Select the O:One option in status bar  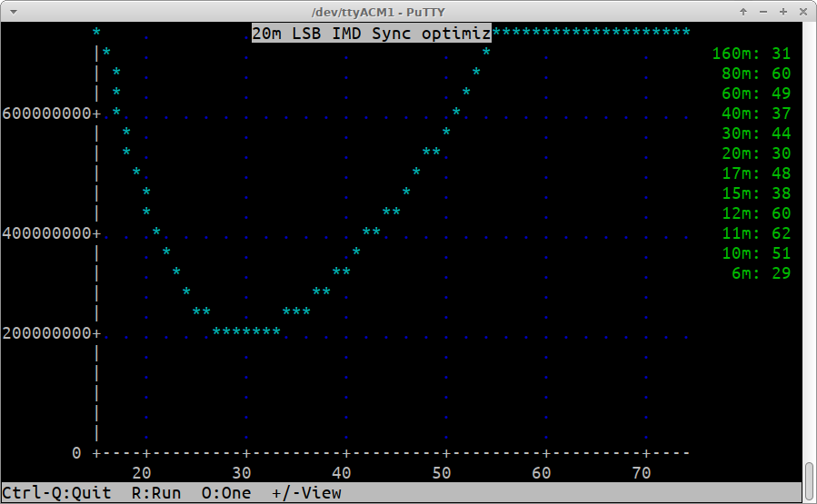click(226, 493)
